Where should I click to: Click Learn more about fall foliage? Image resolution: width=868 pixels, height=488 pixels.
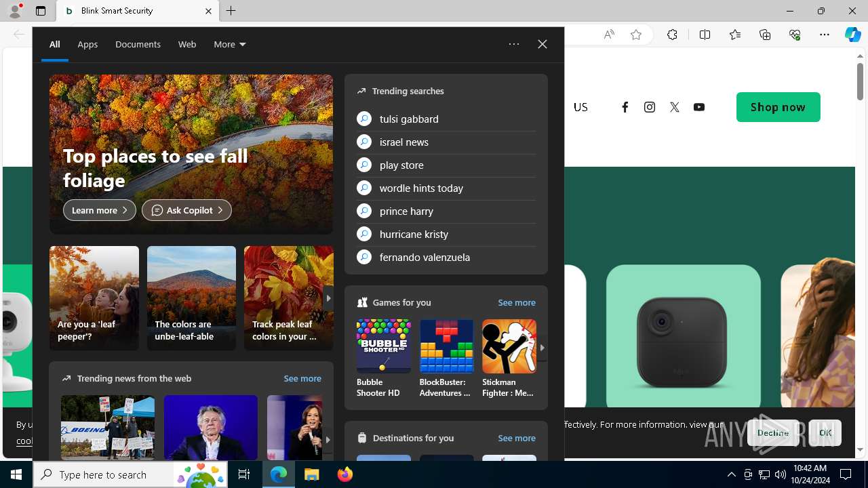(100, 210)
